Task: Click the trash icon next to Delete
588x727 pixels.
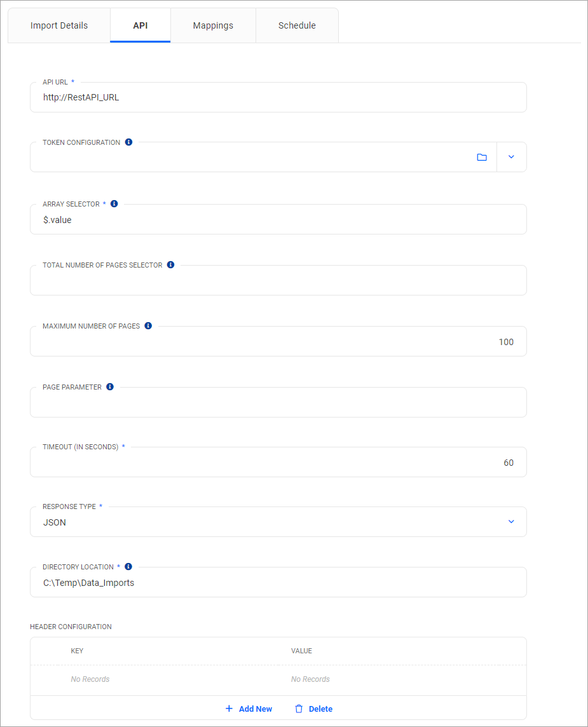Action: pos(297,708)
